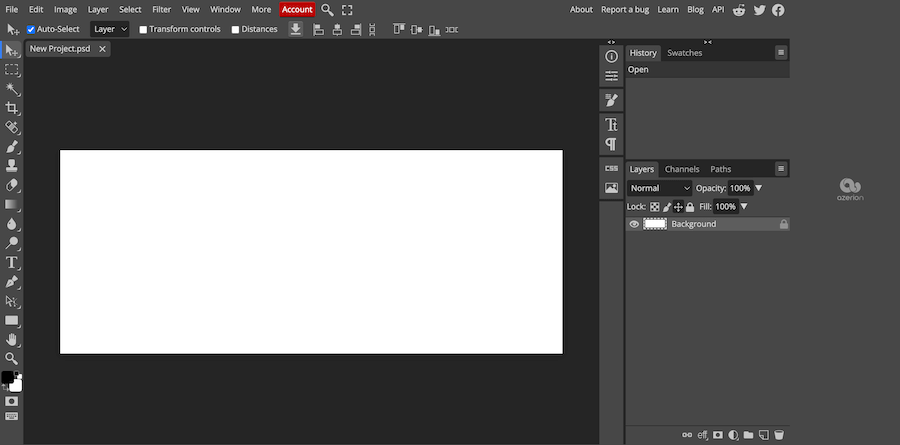Toggle lock image pixels brush icon
The width and height of the screenshot is (900, 445).
coord(667,207)
